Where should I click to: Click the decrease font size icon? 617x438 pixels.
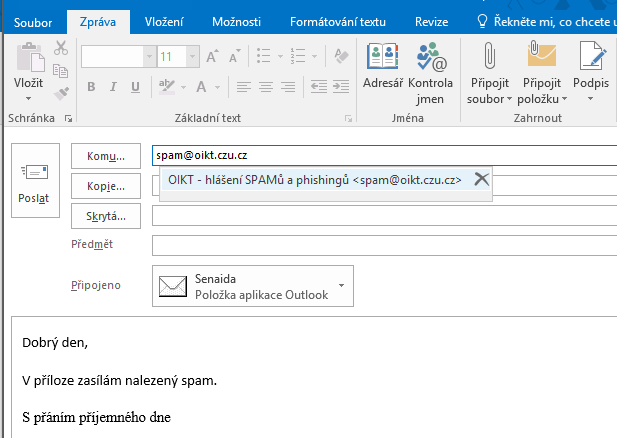pos(235,56)
